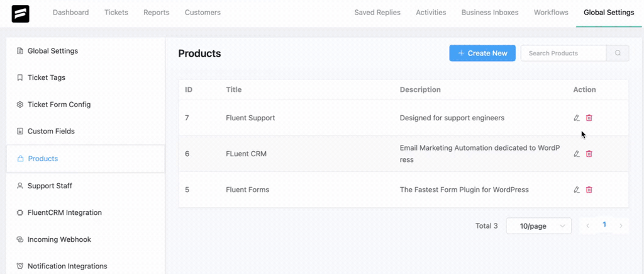Click the Incoming Webhook link icon
The width and height of the screenshot is (644, 274).
tap(19, 239)
